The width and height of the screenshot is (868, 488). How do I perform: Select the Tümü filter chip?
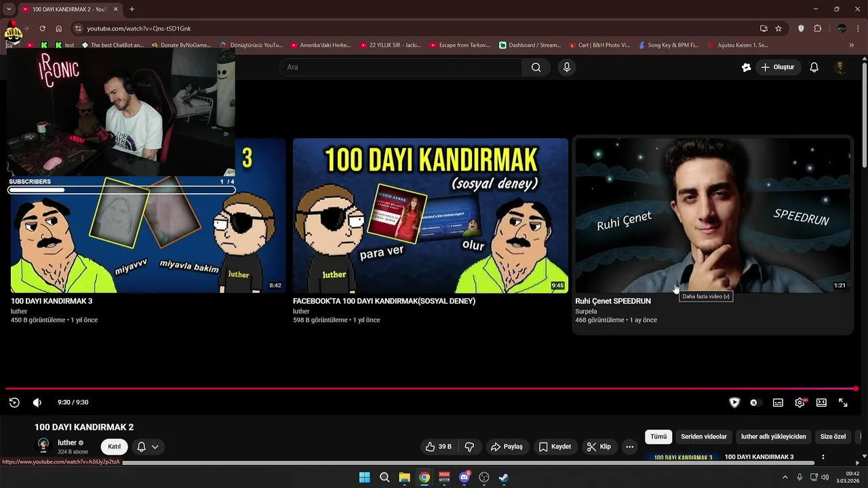coord(658,436)
